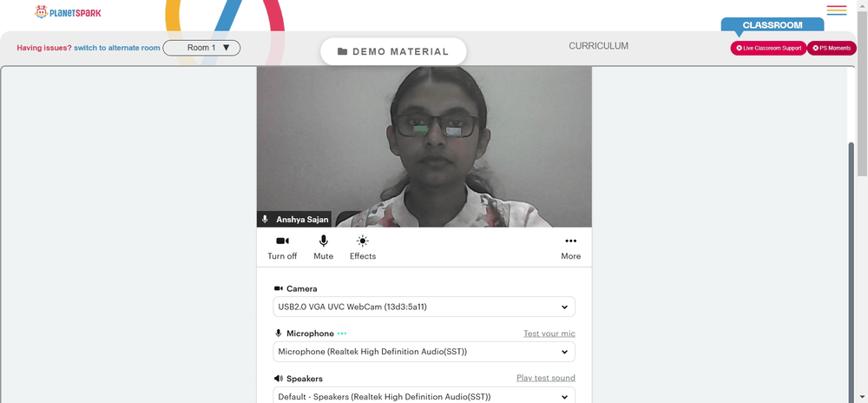Image resolution: width=868 pixels, height=403 pixels.
Task: Click the webcam video preview
Action: (424, 147)
